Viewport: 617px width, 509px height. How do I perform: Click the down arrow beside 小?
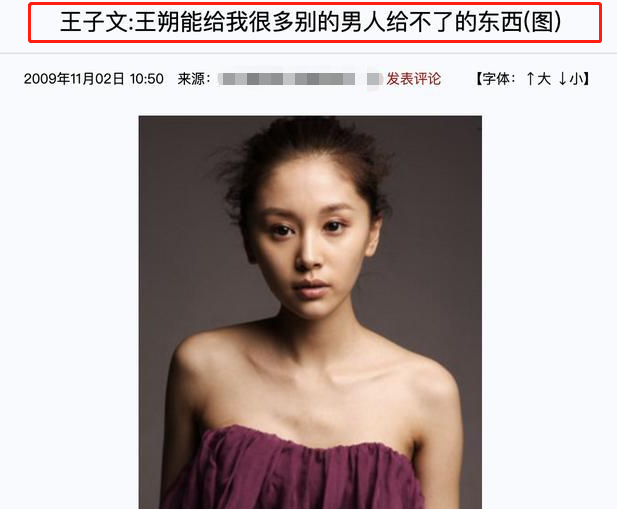[x=563, y=79]
